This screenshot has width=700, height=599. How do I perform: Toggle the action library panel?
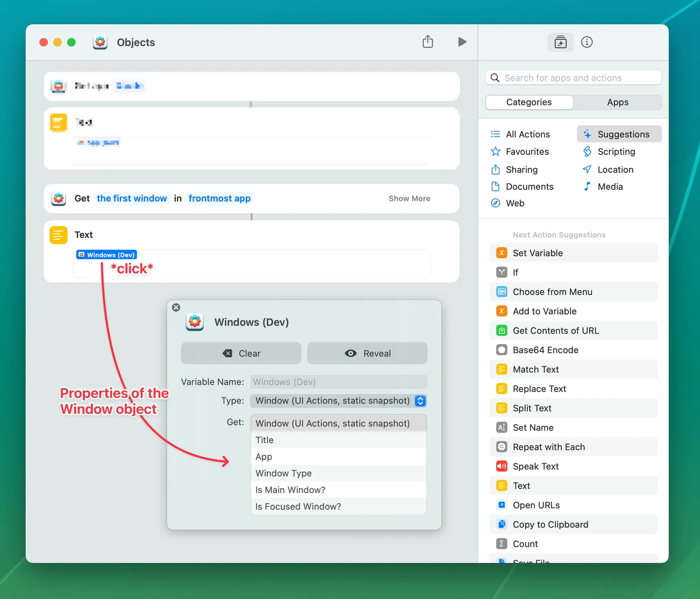pyautogui.click(x=560, y=42)
